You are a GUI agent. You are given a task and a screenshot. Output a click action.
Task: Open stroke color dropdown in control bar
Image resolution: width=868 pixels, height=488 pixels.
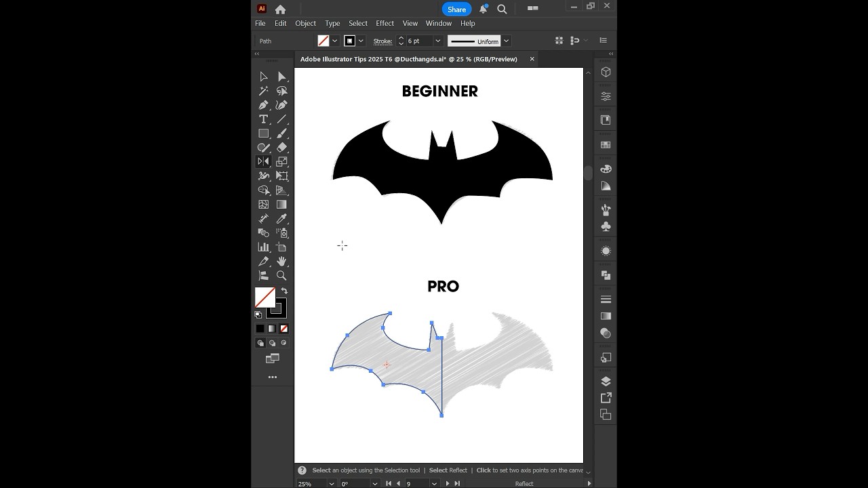tap(361, 41)
